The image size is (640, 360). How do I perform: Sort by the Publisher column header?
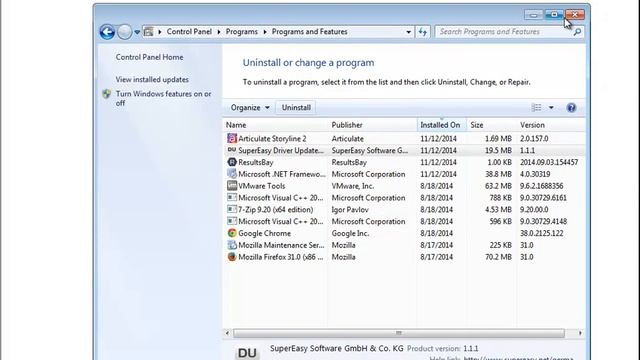pyautogui.click(x=372, y=125)
